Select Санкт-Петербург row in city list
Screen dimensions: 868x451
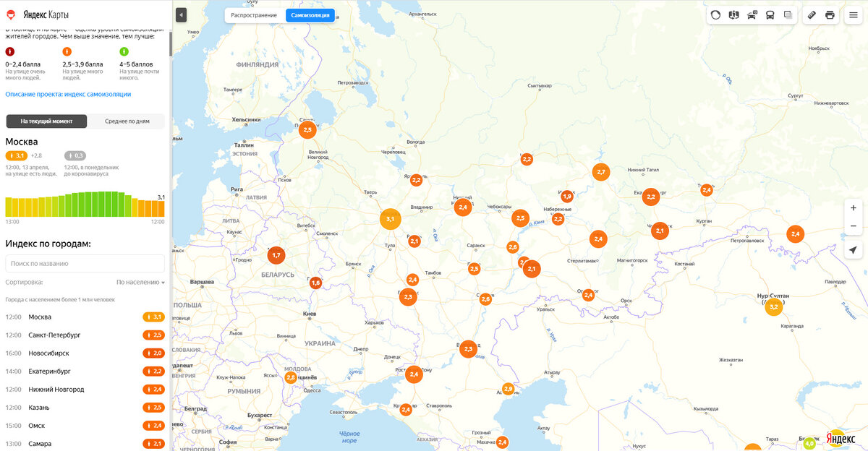coord(85,335)
